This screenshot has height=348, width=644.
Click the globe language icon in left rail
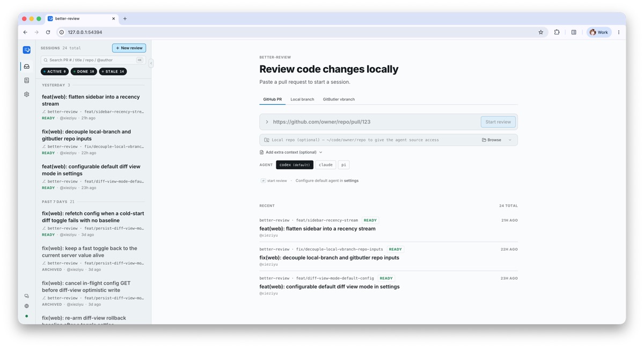pyautogui.click(x=27, y=306)
